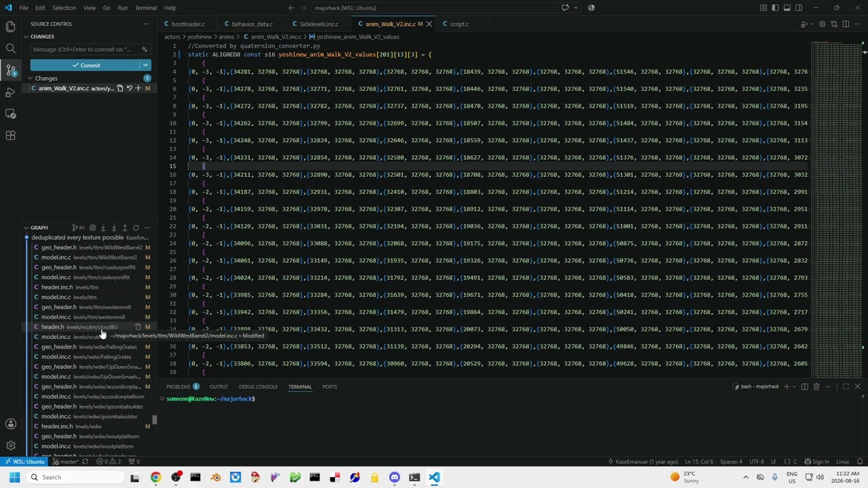Open the Search view in activity bar

[10, 48]
